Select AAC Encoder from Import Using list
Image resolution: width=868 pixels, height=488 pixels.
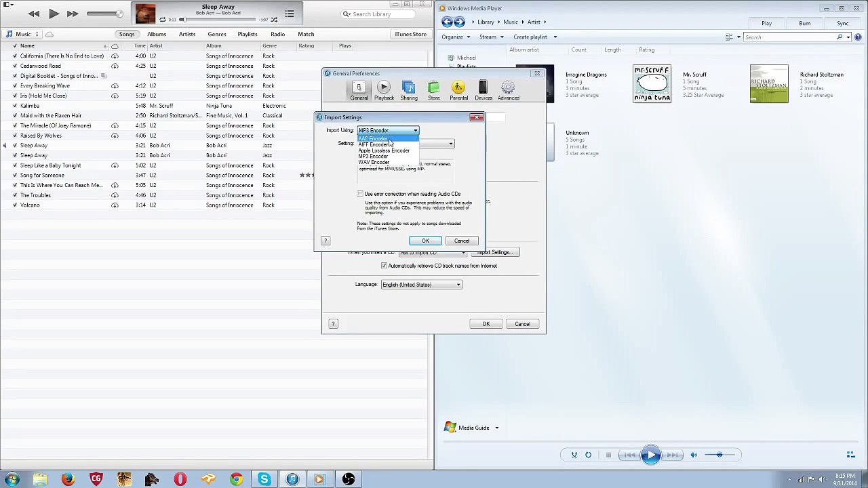coord(388,138)
